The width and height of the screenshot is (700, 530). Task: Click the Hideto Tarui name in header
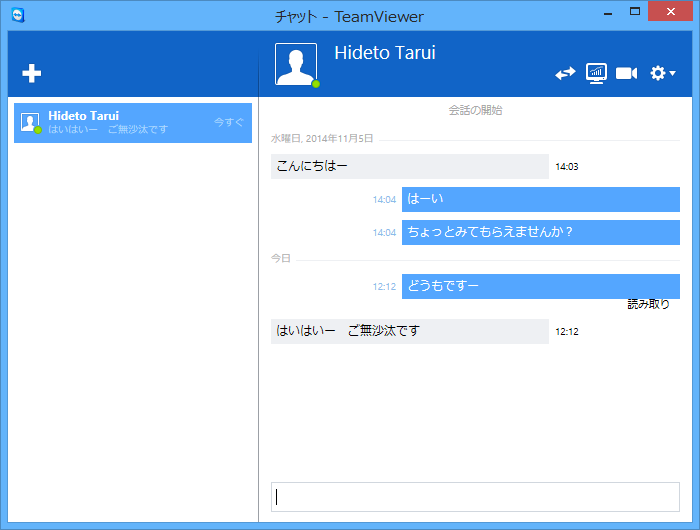tap(385, 53)
